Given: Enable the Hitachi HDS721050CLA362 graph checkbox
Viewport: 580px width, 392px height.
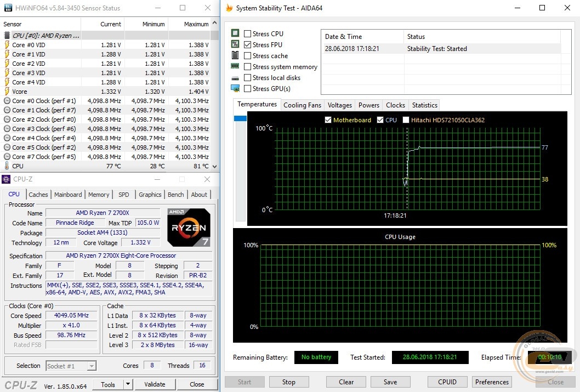Looking at the screenshot, I should coord(406,120).
